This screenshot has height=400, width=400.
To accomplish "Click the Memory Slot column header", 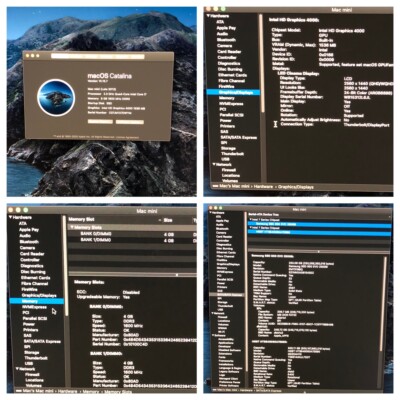I will click(x=81, y=219).
